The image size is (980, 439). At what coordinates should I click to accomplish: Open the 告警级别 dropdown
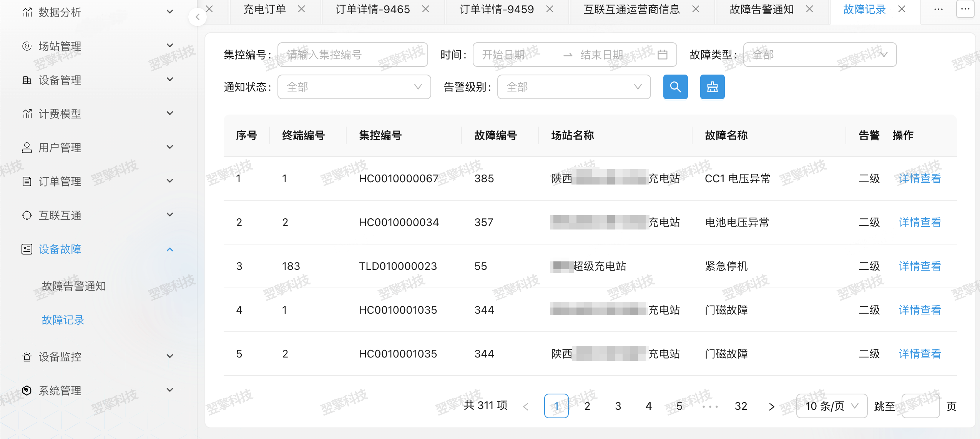pyautogui.click(x=573, y=87)
